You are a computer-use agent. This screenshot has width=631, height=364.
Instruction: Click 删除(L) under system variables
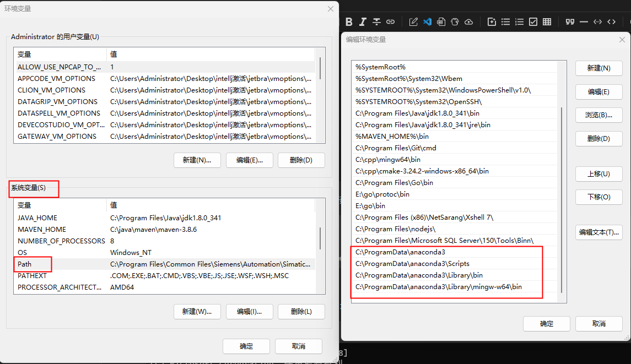(301, 311)
